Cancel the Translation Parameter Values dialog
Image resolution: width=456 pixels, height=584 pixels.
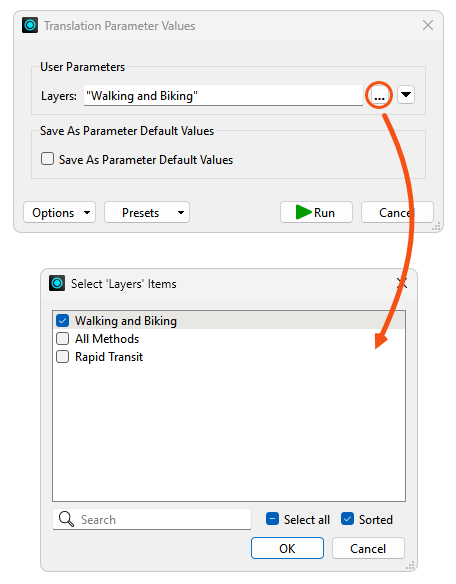pyautogui.click(x=397, y=212)
